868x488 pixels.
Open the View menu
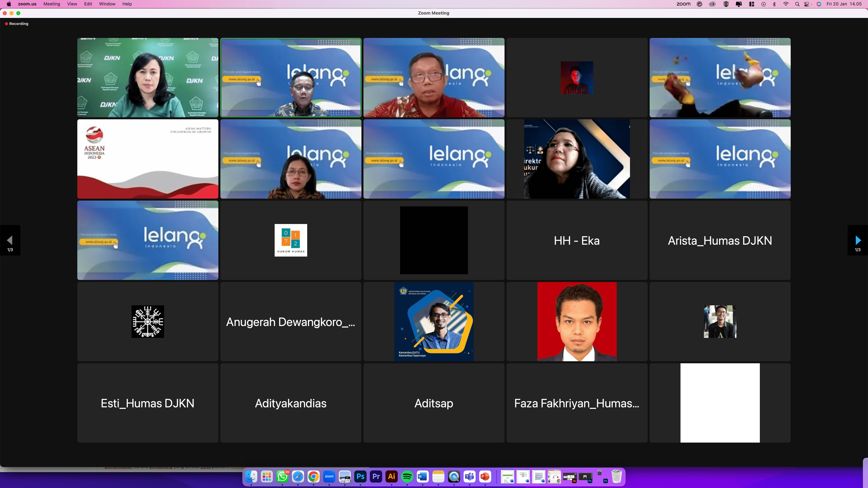(72, 4)
